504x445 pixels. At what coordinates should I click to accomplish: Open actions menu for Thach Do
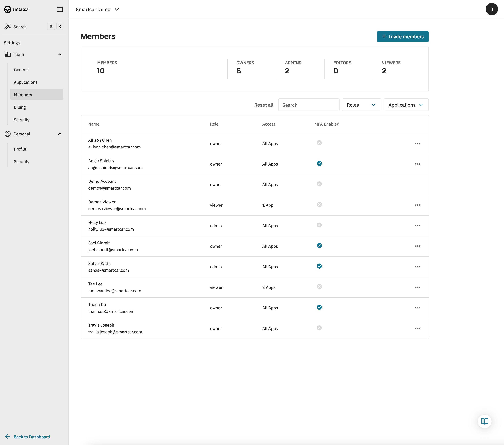point(417,308)
